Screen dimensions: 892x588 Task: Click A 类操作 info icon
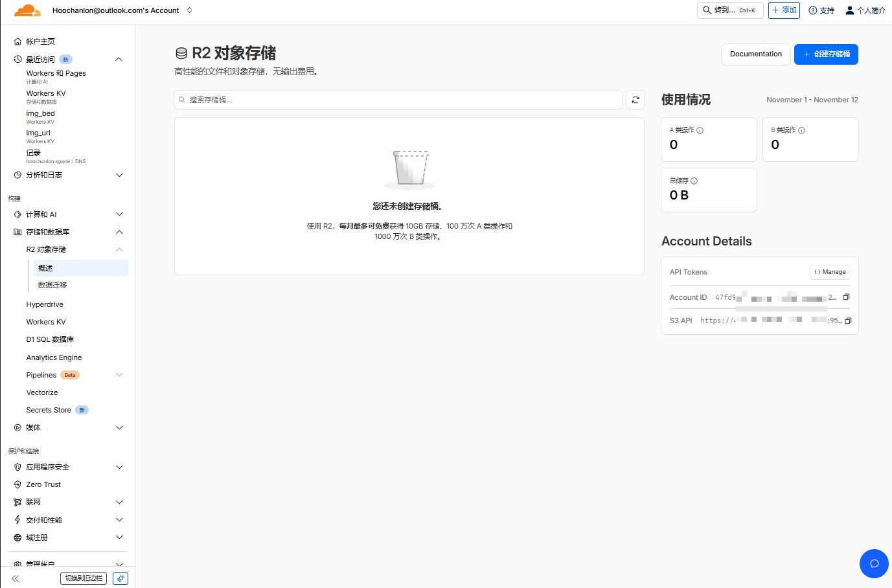[x=700, y=130]
